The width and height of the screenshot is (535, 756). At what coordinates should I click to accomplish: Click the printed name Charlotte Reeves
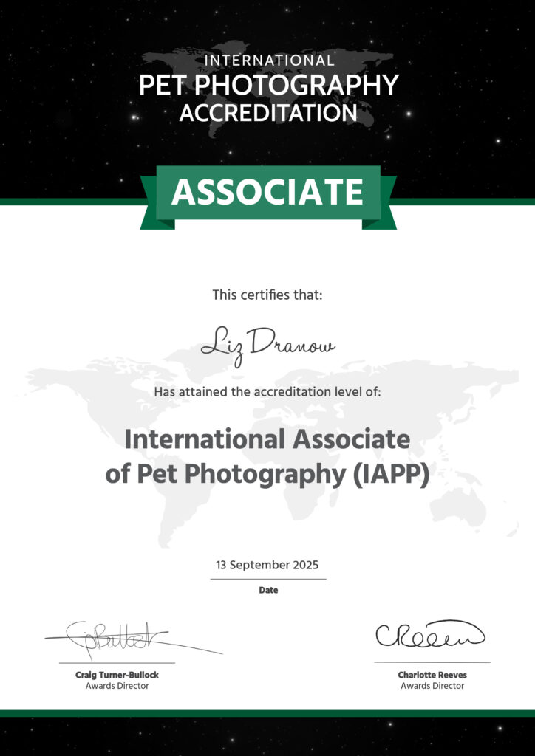pyautogui.click(x=432, y=675)
